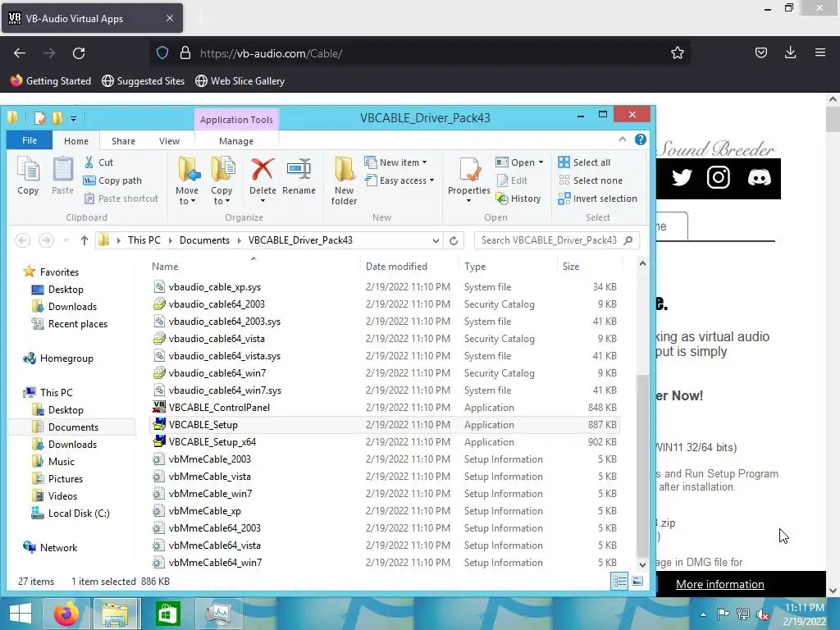The image size is (840, 630).
Task: Expand the Easy access dropdown
Action: coord(431,180)
